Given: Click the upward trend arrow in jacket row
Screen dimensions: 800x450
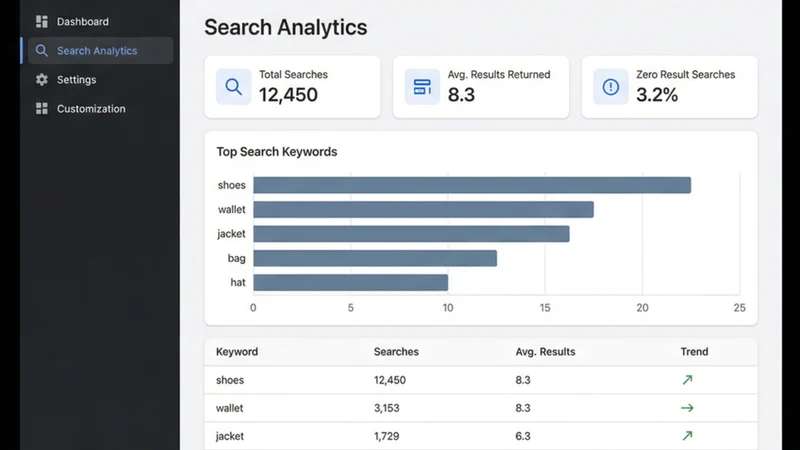Looking at the screenshot, I should [x=687, y=436].
